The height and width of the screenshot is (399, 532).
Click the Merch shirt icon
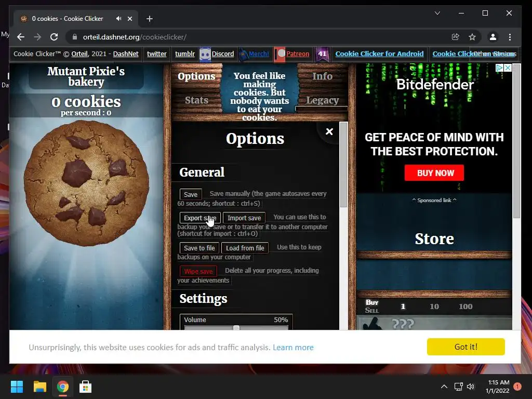click(x=243, y=54)
